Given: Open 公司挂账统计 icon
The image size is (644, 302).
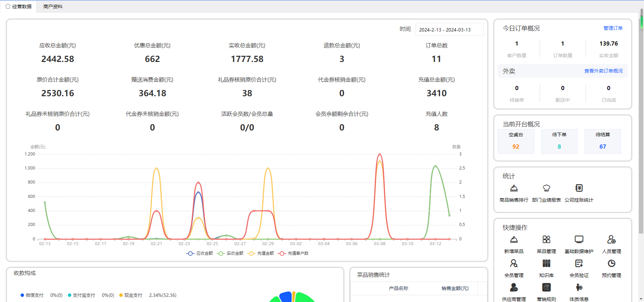Looking at the screenshot, I should (x=579, y=188).
